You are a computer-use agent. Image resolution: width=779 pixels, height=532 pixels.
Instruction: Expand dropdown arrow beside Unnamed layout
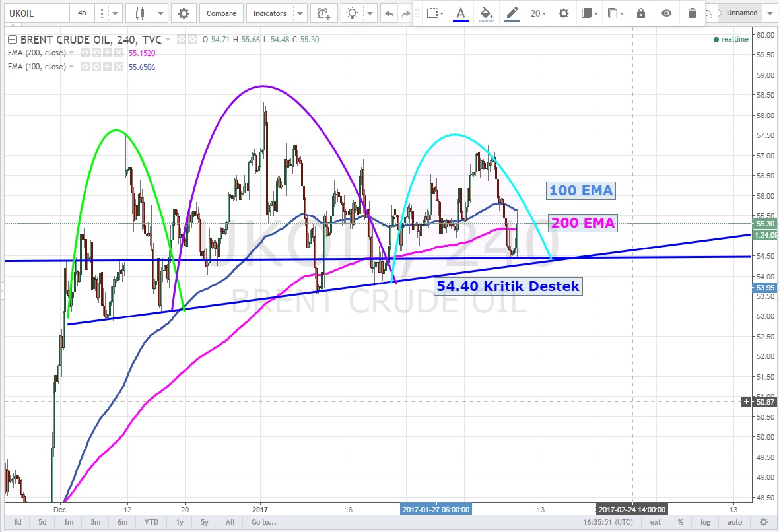coord(769,13)
